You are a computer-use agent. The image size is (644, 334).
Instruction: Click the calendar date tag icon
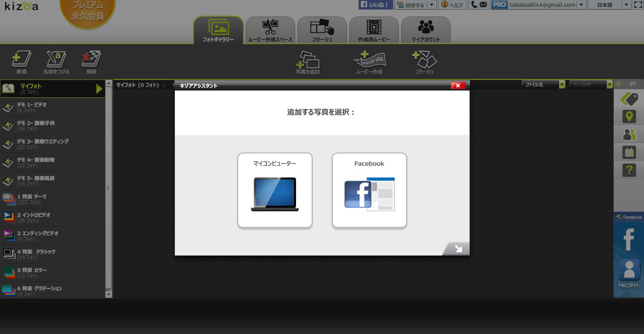pos(628,152)
